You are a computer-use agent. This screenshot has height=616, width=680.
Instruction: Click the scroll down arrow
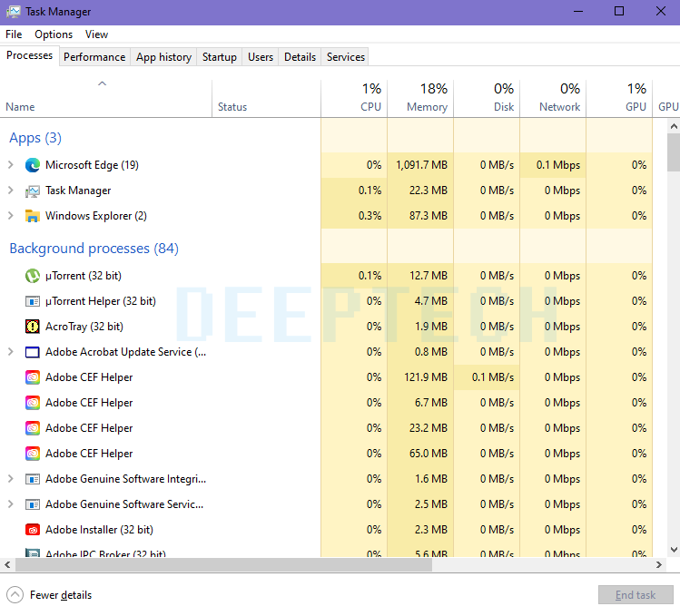(674, 550)
